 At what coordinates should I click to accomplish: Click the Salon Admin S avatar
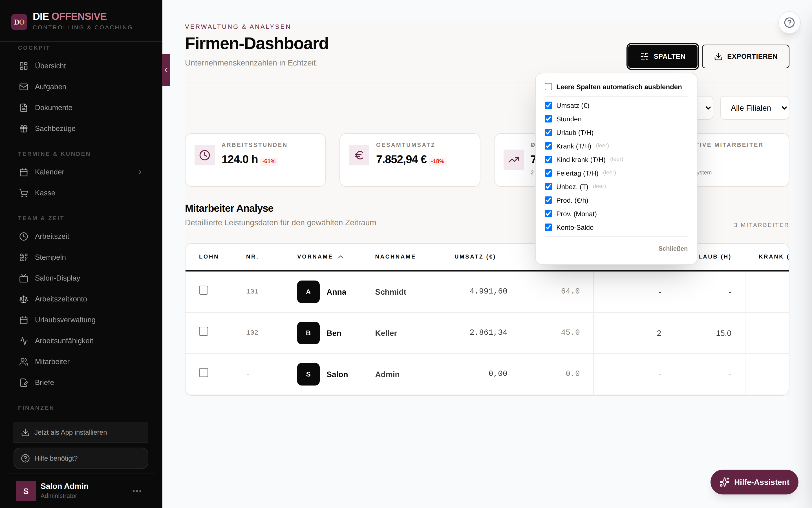pos(26,491)
